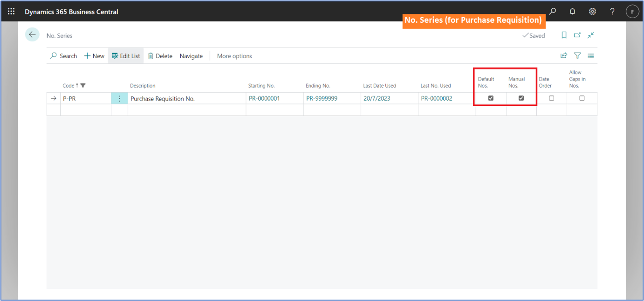The height and width of the screenshot is (301, 644).
Task: Bookmark this No. Series page
Action: pyautogui.click(x=564, y=35)
